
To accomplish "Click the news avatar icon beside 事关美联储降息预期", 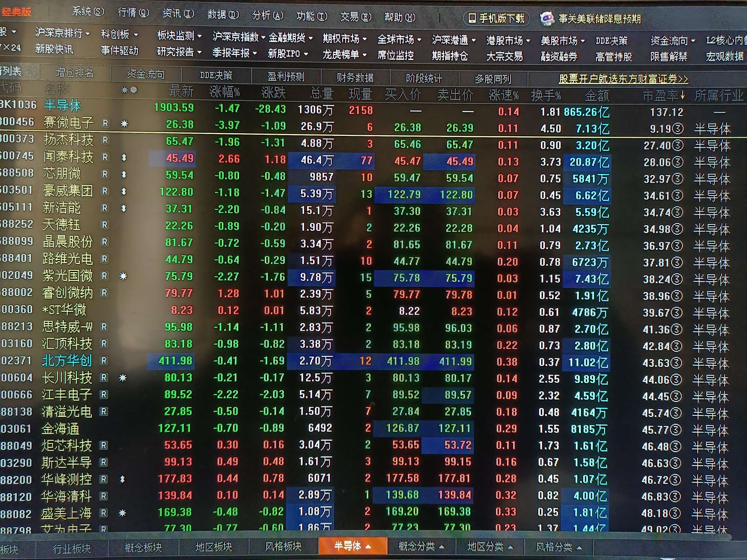I will pyautogui.click(x=547, y=18).
